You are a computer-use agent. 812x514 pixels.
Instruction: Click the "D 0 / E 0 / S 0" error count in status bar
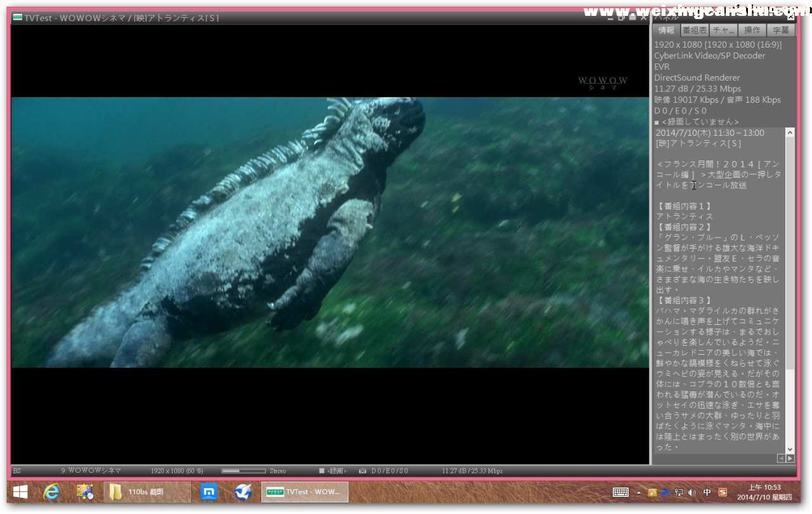pyautogui.click(x=390, y=471)
